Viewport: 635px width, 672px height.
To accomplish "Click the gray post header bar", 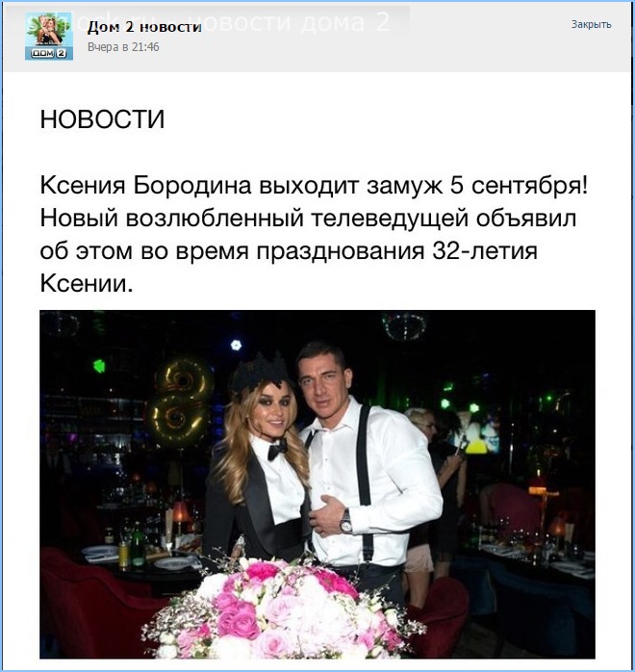I will click(317, 37).
